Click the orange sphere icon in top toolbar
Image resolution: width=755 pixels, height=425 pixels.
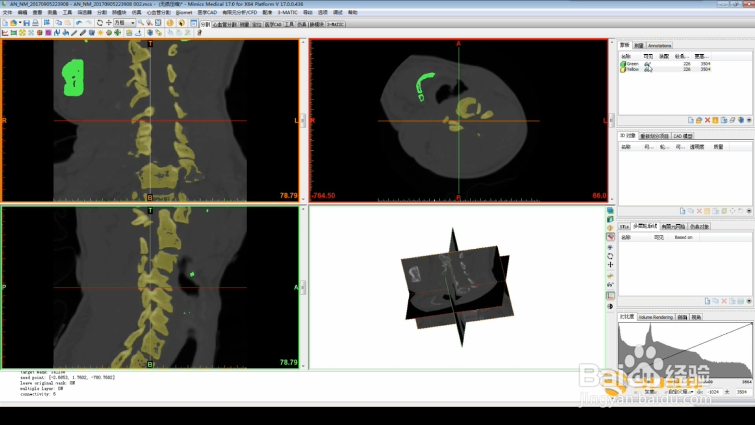click(170, 23)
